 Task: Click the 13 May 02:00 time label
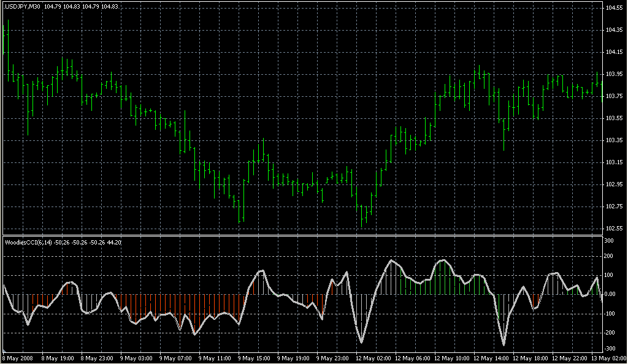(605, 358)
